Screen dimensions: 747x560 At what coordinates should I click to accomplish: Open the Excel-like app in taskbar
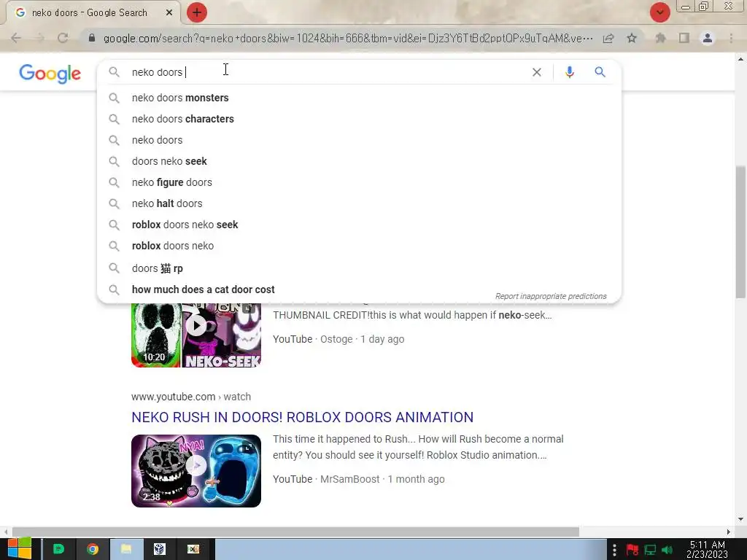pos(193,549)
